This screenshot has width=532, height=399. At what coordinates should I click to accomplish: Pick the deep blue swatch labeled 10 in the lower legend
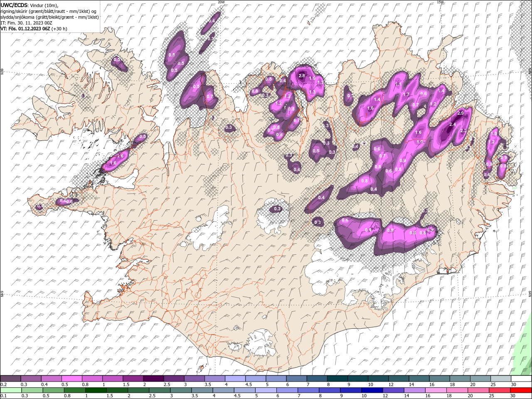coord(372,390)
